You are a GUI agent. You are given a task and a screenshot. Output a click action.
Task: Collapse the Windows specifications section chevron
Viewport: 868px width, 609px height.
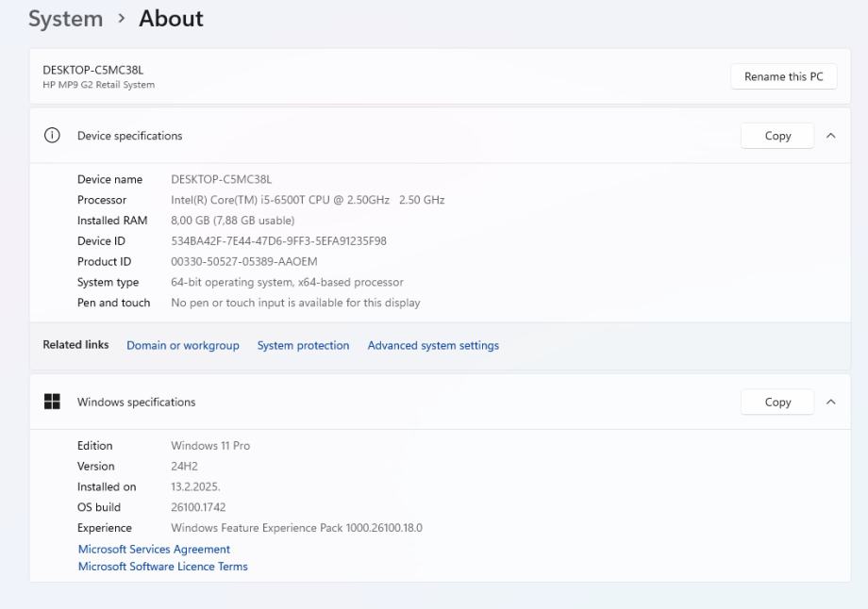(x=830, y=402)
